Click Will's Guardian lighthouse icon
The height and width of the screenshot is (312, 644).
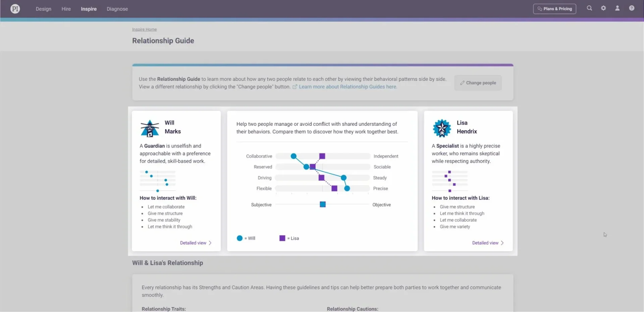tap(150, 128)
